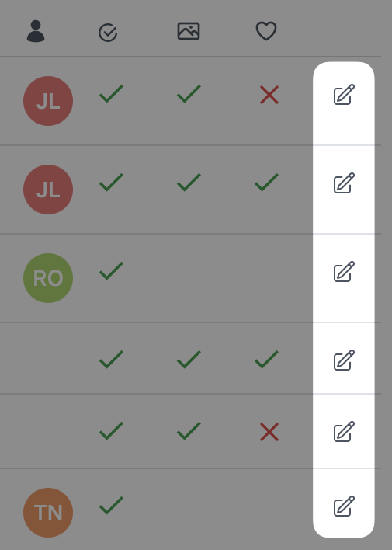This screenshot has height=550, width=392.
Task: Open edit for the TN row
Action: [344, 506]
